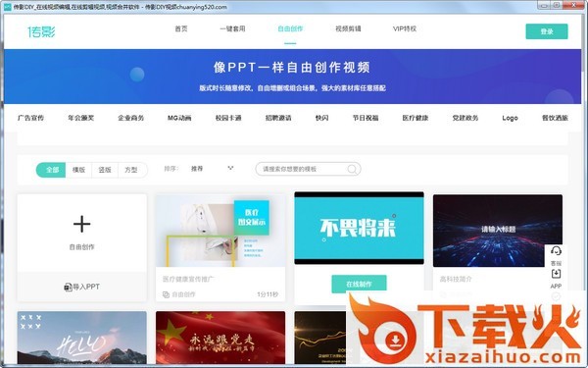Open the HELLO mountain template thumbnail

pyautogui.click(x=81, y=338)
